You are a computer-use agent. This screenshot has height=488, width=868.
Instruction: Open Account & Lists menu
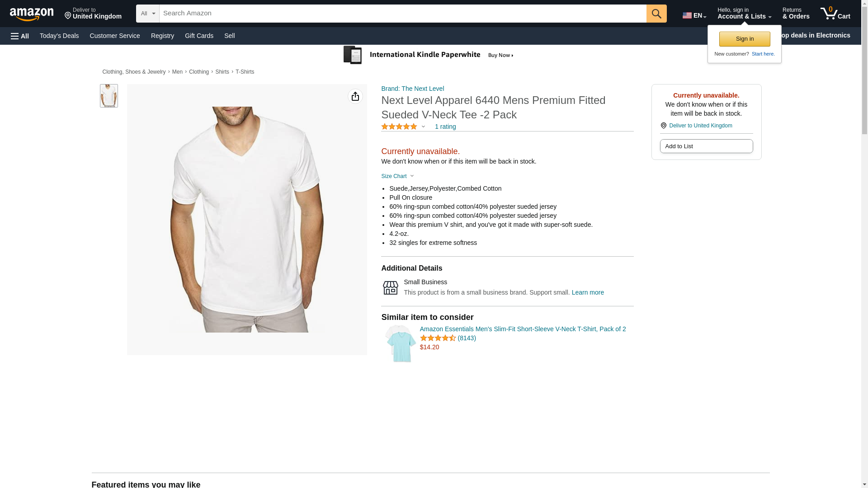pyautogui.click(x=744, y=14)
